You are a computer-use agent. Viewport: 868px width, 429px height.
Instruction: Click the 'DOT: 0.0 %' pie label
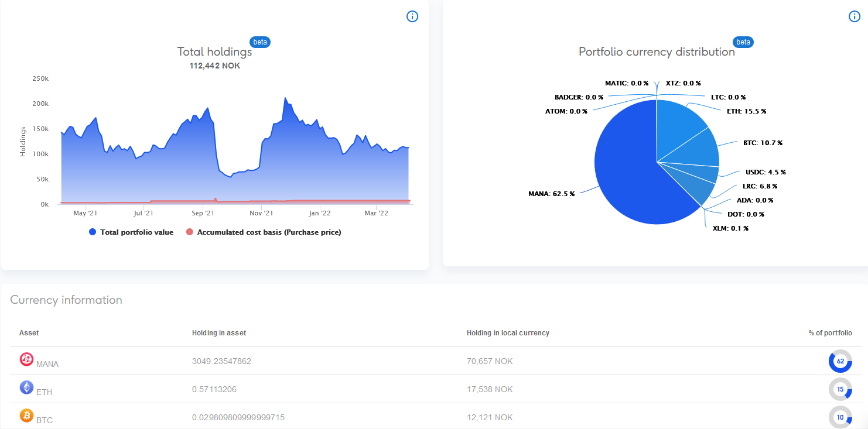(x=746, y=214)
